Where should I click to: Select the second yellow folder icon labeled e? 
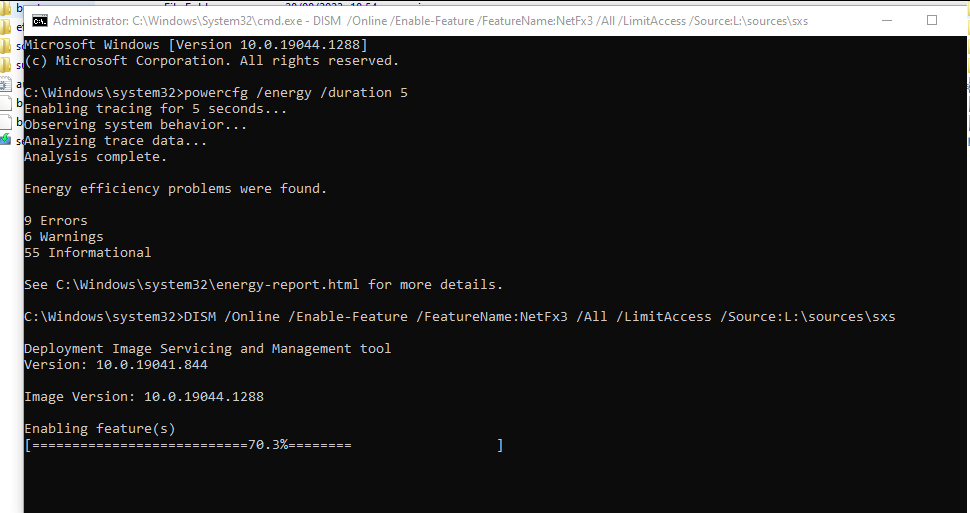[6, 27]
